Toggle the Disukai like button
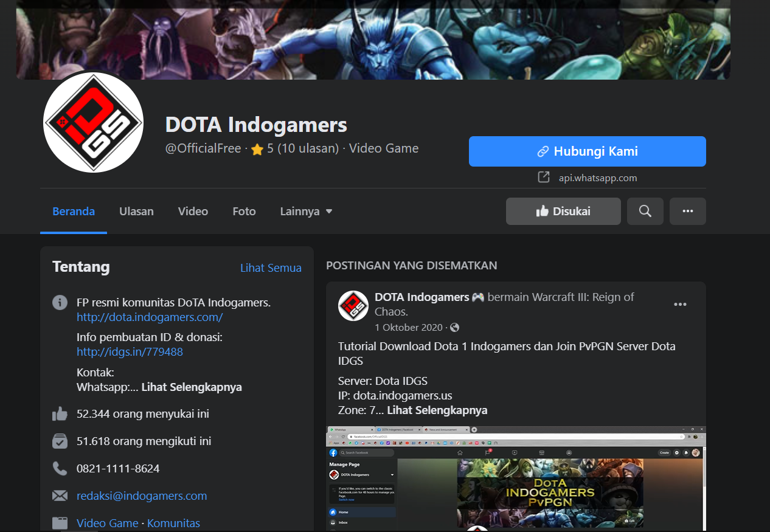Viewport: 770px width, 532px height. click(563, 212)
